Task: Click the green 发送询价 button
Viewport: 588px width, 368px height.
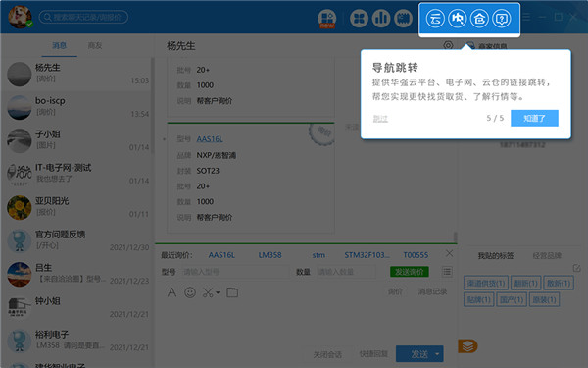Action: pos(409,272)
